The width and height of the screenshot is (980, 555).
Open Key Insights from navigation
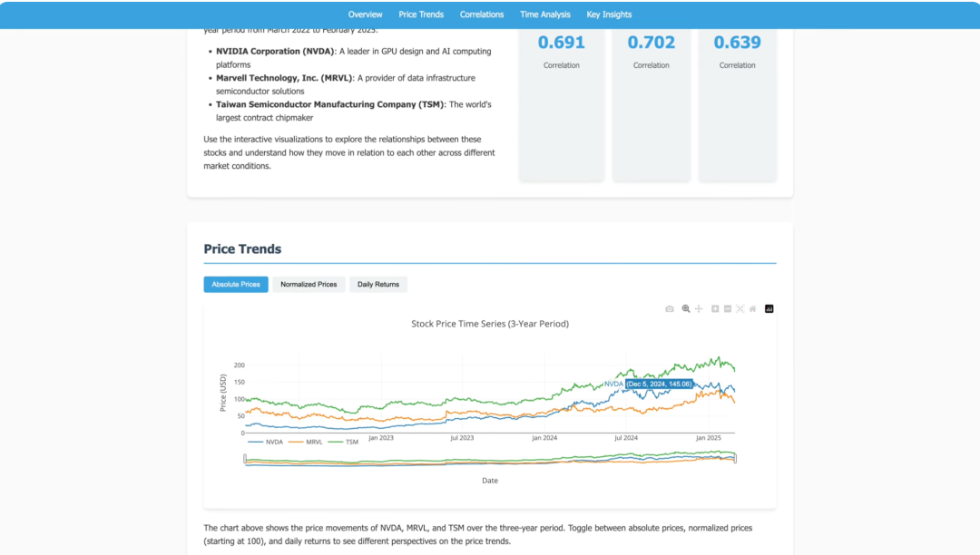[x=609, y=15]
